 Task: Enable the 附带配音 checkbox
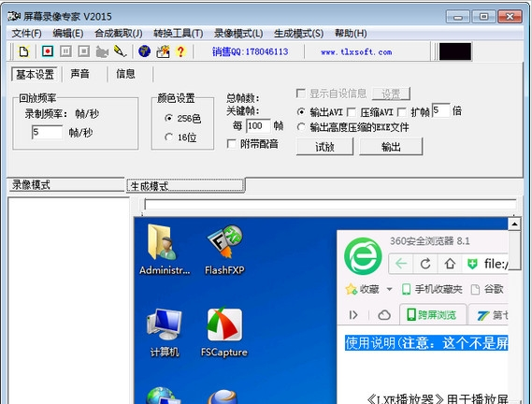pyautogui.click(x=232, y=144)
